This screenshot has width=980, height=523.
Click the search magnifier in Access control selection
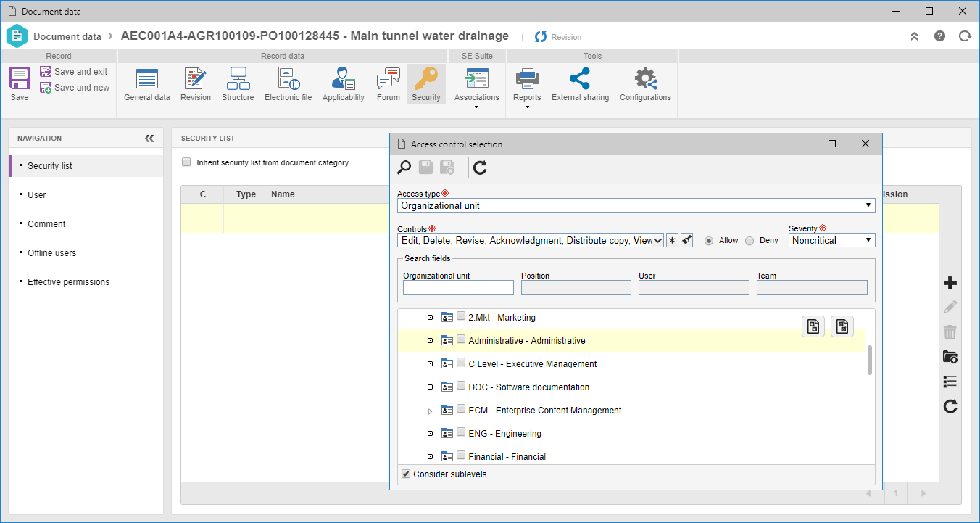pos(404,168)
